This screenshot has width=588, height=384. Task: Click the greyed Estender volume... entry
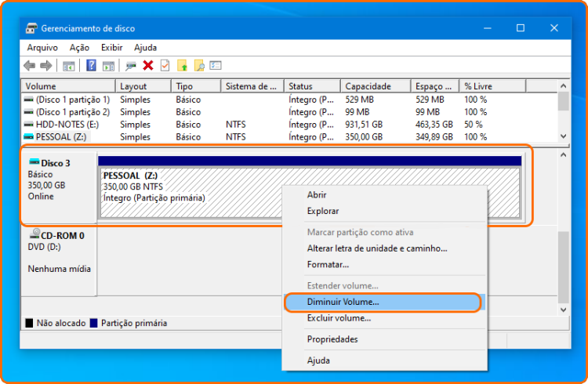[385, 286]
